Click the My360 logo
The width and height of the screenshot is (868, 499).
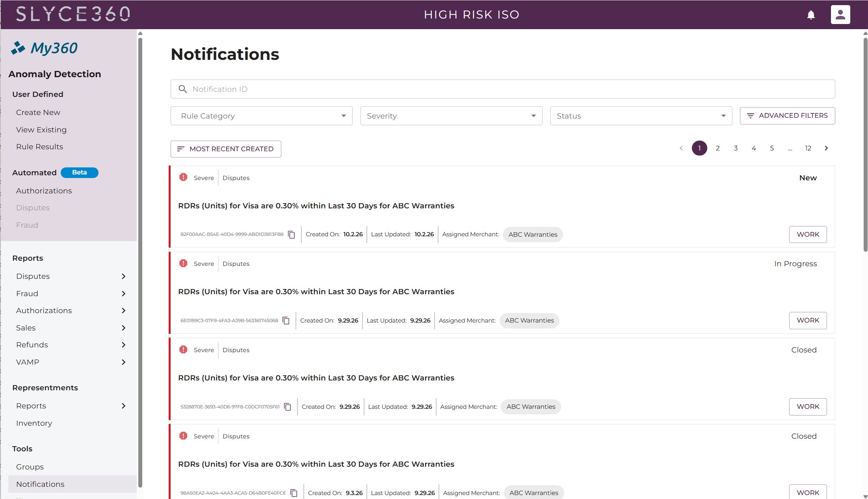point(44,48)
